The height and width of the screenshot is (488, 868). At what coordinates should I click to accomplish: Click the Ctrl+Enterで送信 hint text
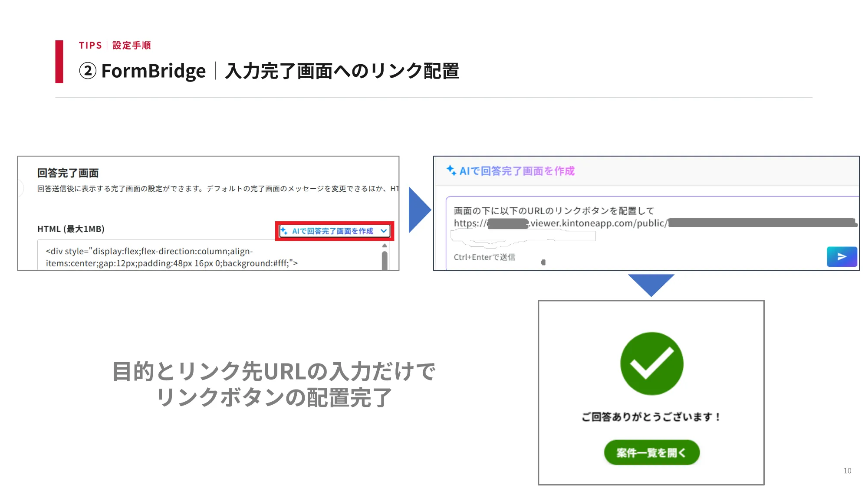tap(484, 257)
